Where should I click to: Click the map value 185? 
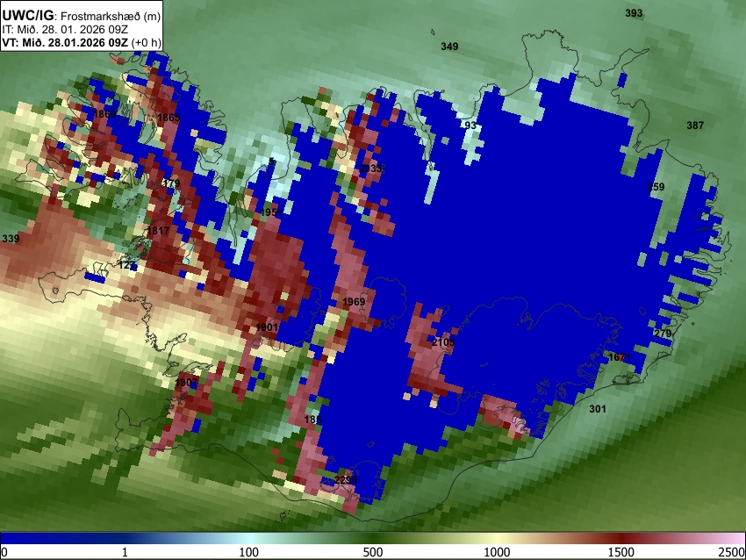312,420
